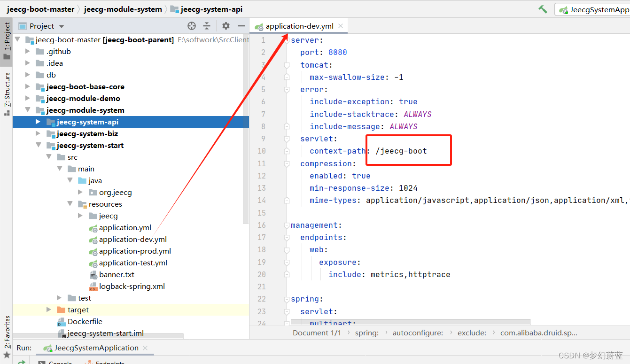The height and width of the screenshot is (364, 630).
Task: Click the Collapse All icon in Project panel
Action: (x=207, y=26)
